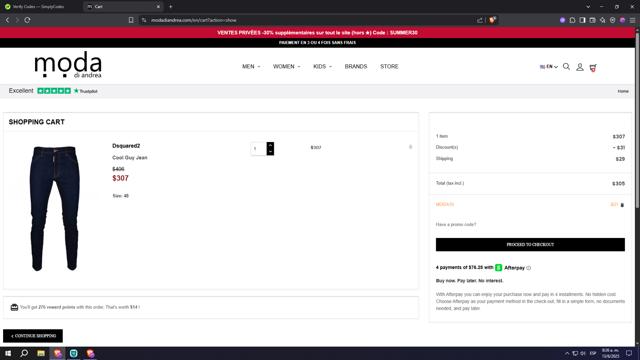Open the notifications center in taskbar
The height and width of the screenshot is (360, 640).
(629, 353)
